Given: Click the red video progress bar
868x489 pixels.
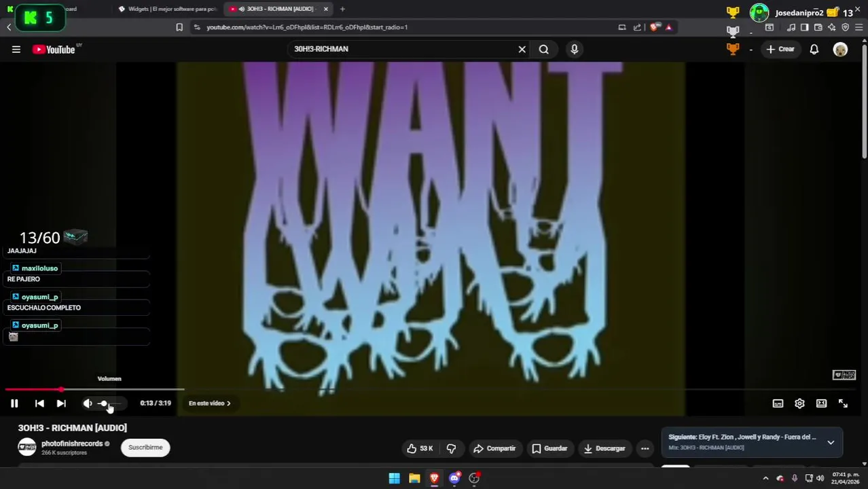Looking at the screenshot, I should click(x=33, y=390).
